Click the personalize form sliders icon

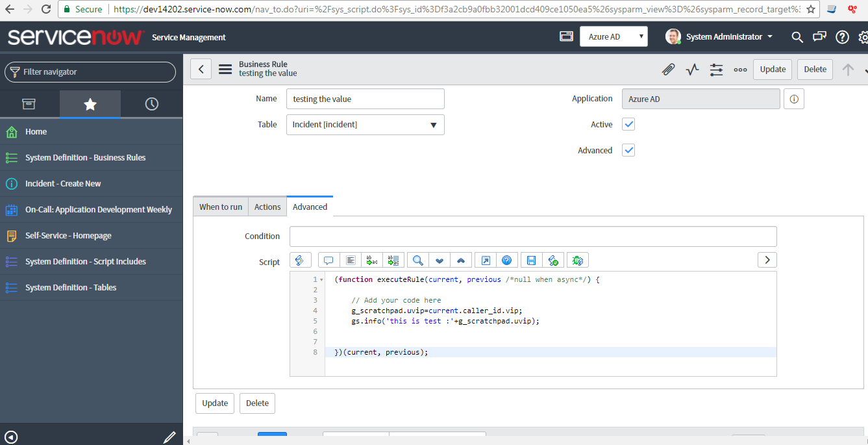pos(716,70)
